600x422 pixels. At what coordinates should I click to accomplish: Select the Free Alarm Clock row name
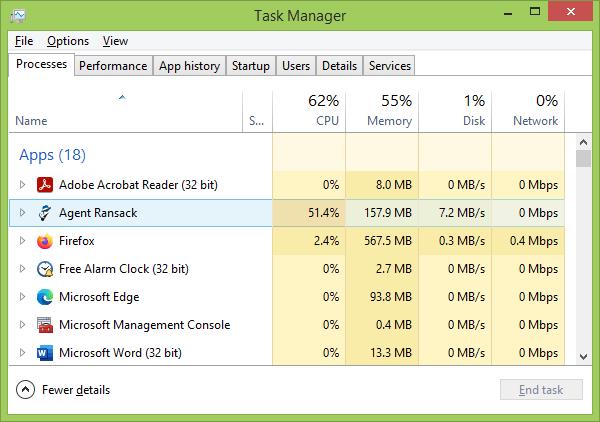click(x=124, y=269)
